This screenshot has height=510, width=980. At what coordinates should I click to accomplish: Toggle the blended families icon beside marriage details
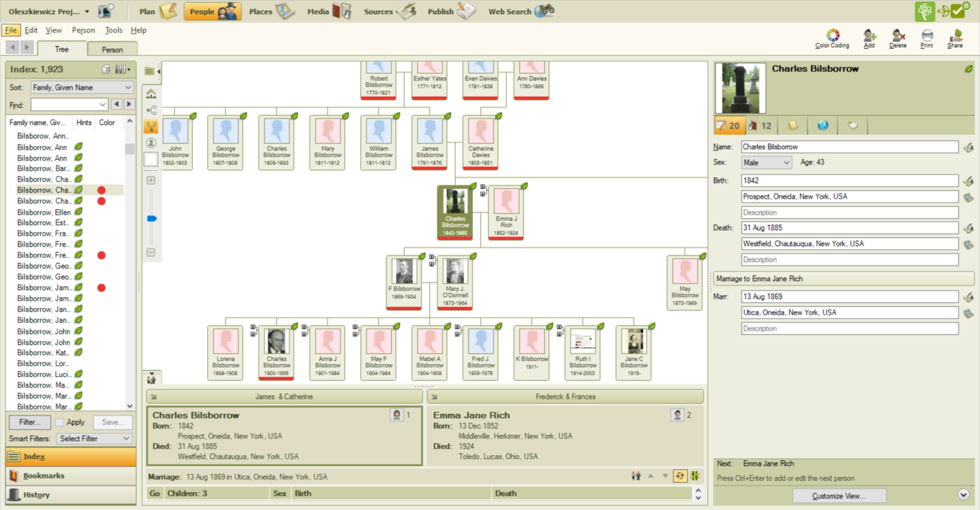[695, 476]
